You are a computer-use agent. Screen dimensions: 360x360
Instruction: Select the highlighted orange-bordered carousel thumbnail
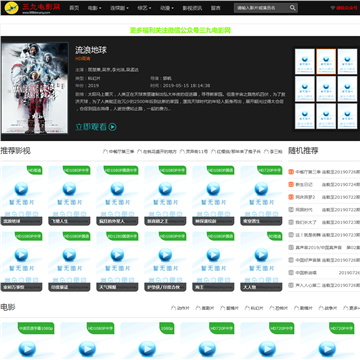click(326, 62)
